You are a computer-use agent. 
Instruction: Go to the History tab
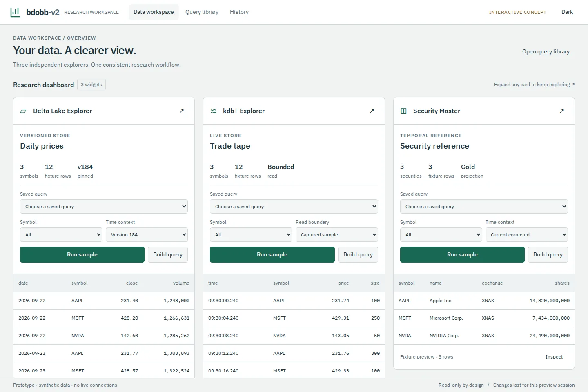[239, 12]
